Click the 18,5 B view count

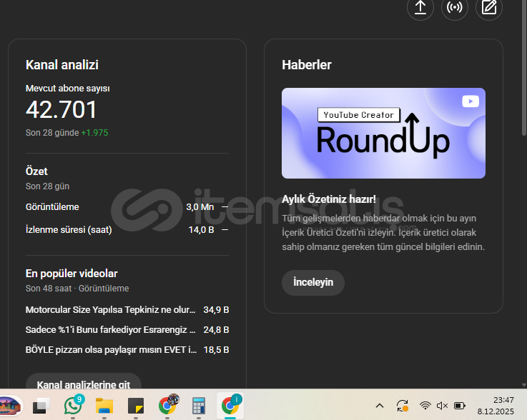point(216,350)
